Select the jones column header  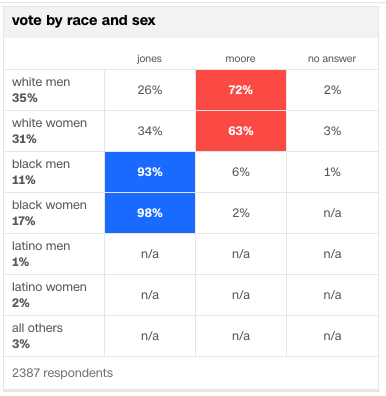tap(149, 59)
